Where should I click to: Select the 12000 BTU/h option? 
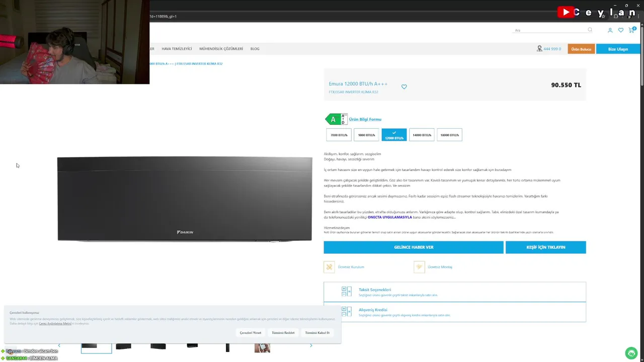coord(394,135)
